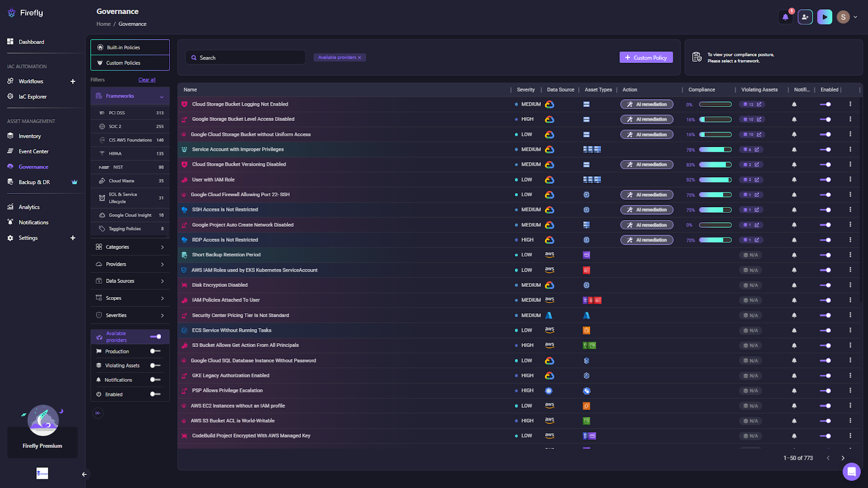Click the crown icon beside Backup & DR
868x488 pixels.
click(74, 182)
